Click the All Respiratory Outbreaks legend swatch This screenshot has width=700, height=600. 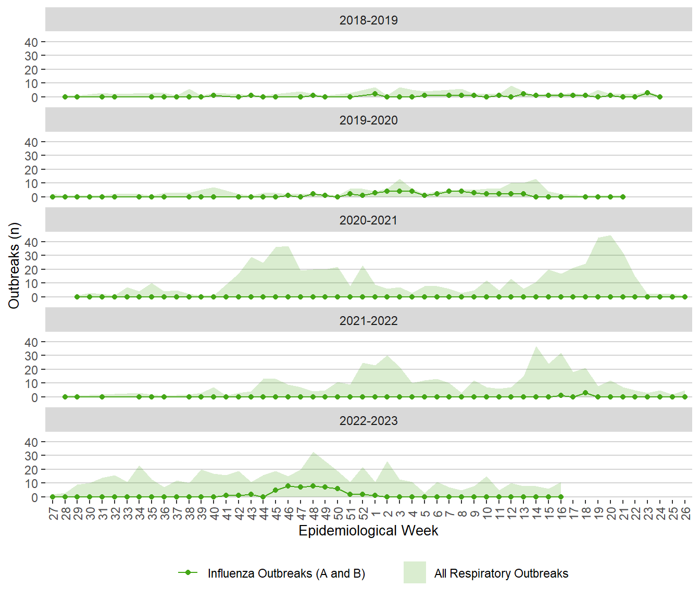tap(415, 573)
